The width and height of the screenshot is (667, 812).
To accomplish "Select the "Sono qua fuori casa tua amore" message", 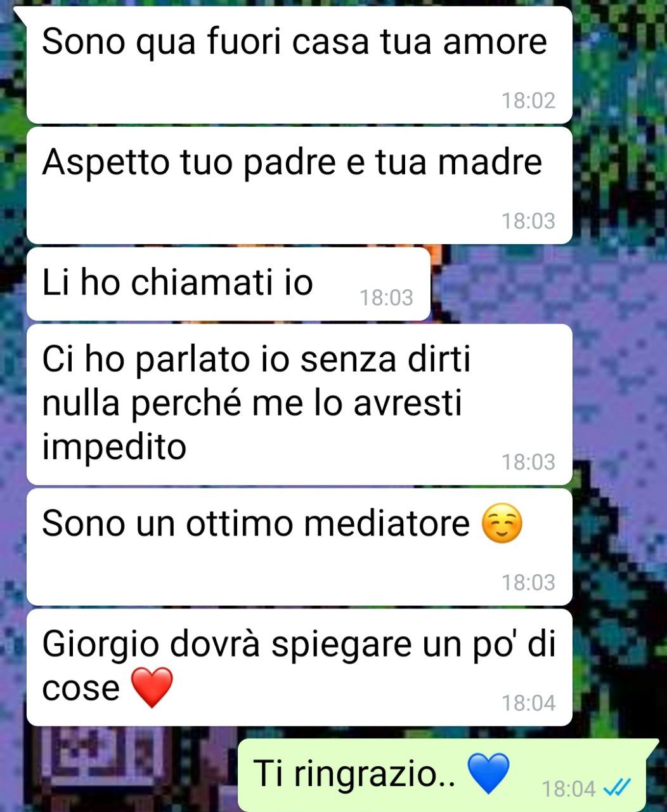I will coord(299,65).
